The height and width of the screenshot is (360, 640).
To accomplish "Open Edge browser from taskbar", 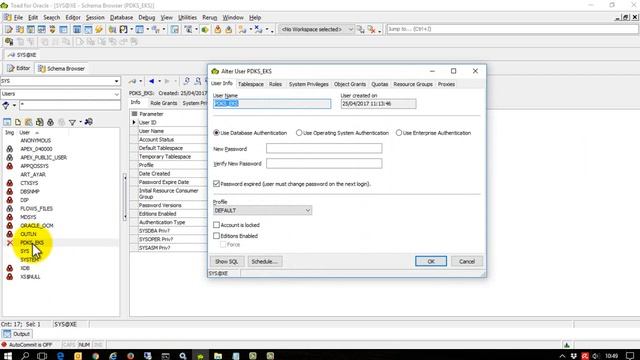I will coord(60,356).
